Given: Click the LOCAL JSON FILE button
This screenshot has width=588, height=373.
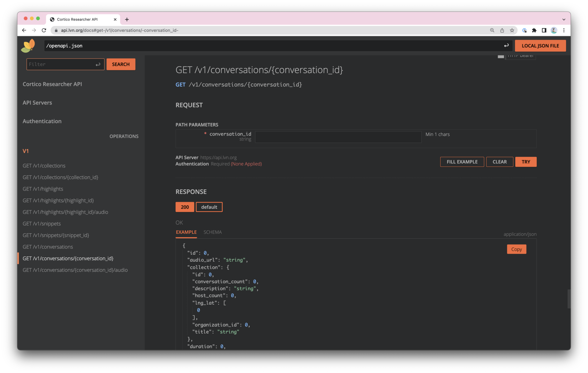Looking at the screenshot, I should click(x=540, y=45).
